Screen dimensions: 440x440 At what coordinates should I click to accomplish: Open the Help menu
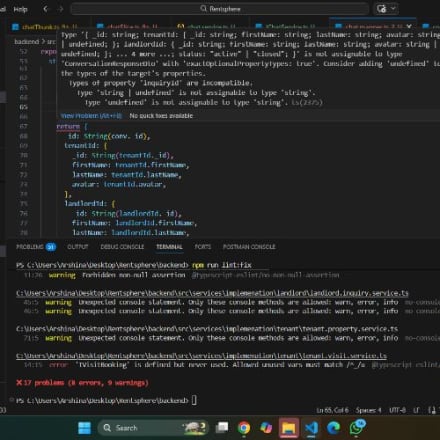coord(20,9)
